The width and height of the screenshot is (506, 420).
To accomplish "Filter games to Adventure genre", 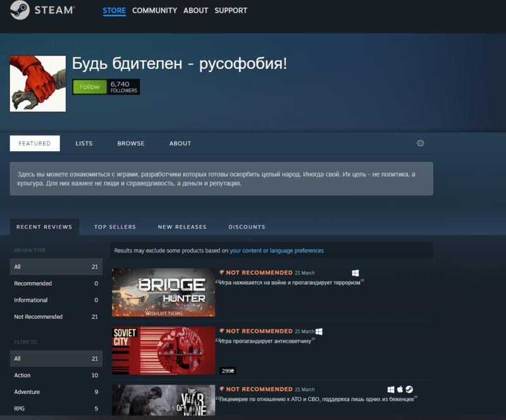I will coord(56,392).
